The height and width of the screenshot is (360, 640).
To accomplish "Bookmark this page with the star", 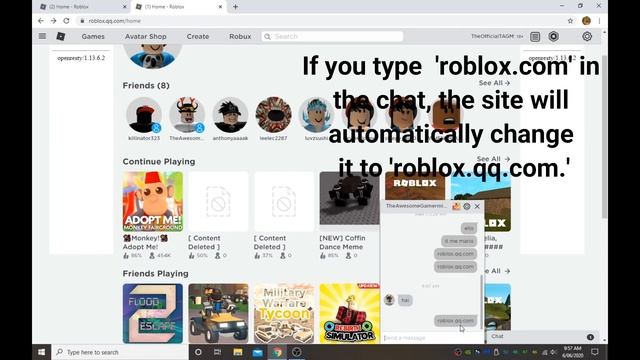I will pos(570,21).
